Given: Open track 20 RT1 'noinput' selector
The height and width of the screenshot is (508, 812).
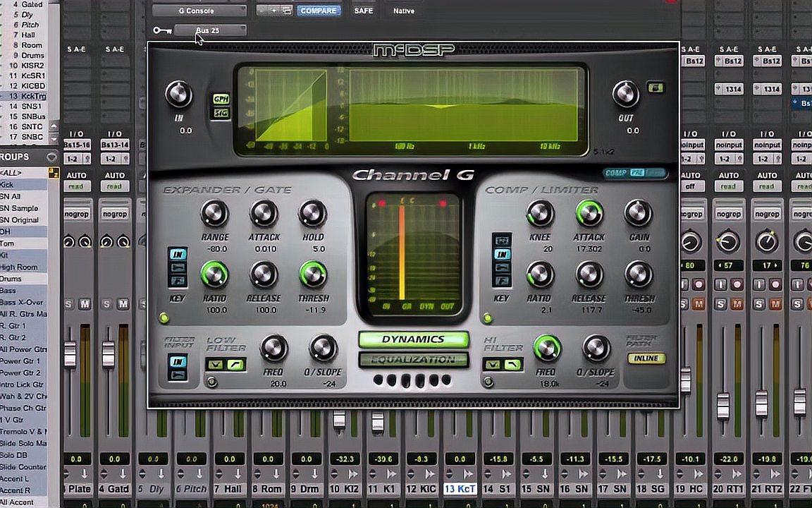Looking at the screenshot, I should coord(729,145).
